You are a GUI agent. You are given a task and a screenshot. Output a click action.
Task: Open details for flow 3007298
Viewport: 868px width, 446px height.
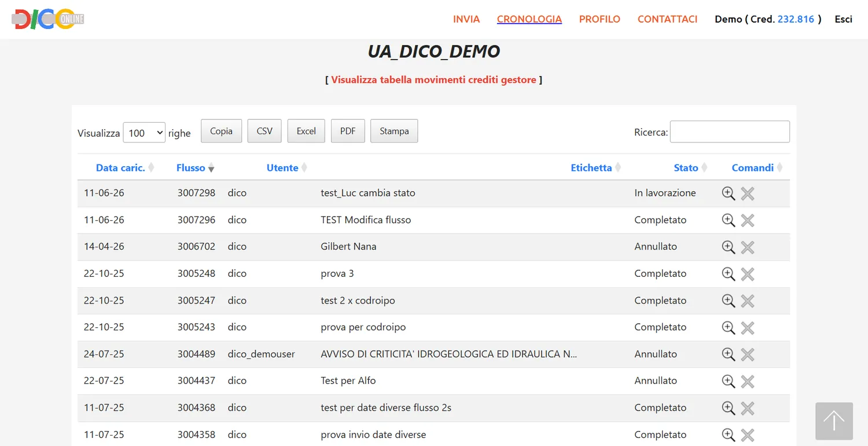729,193
